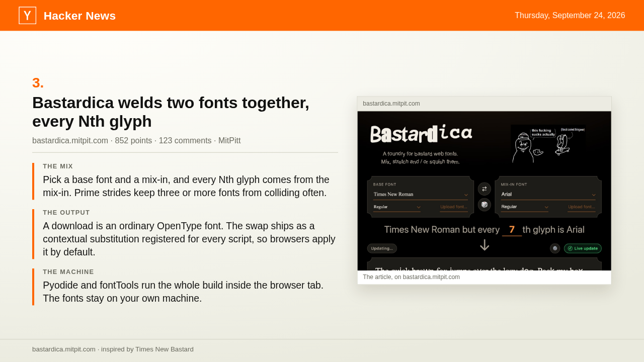
Task: Open the Bastardica article headline
Action: pos(171,112)
